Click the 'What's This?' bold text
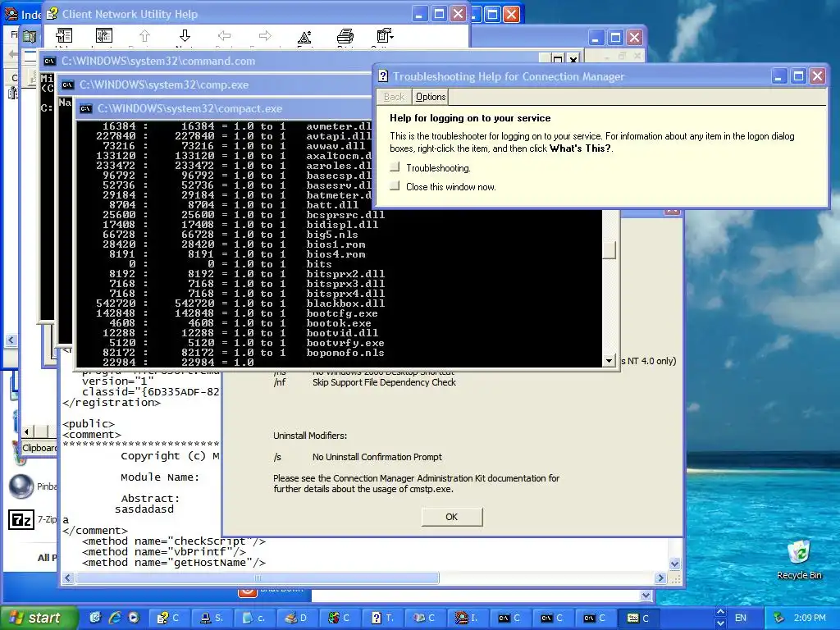 coord(580,148)
